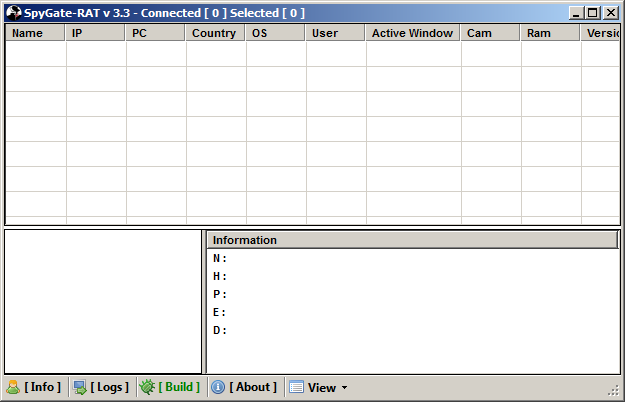625x402 pixels.
Task: Sort list by Country column
Action: pos(215,33)
